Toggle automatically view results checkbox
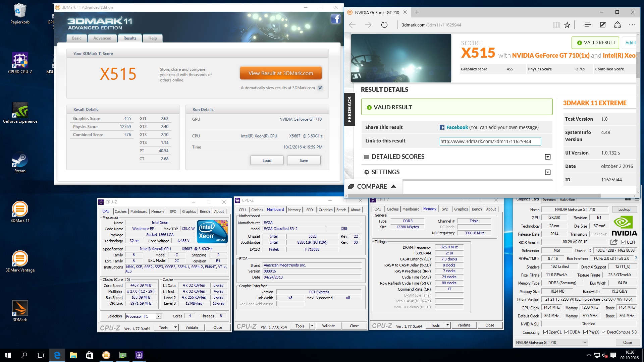Screen dimensions: 644x362 [320, 88]
